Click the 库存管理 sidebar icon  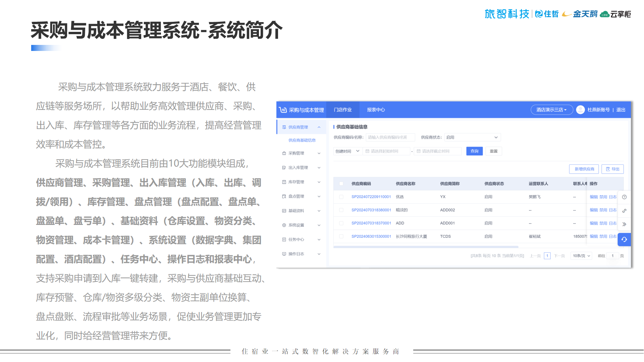coord(284,182)
